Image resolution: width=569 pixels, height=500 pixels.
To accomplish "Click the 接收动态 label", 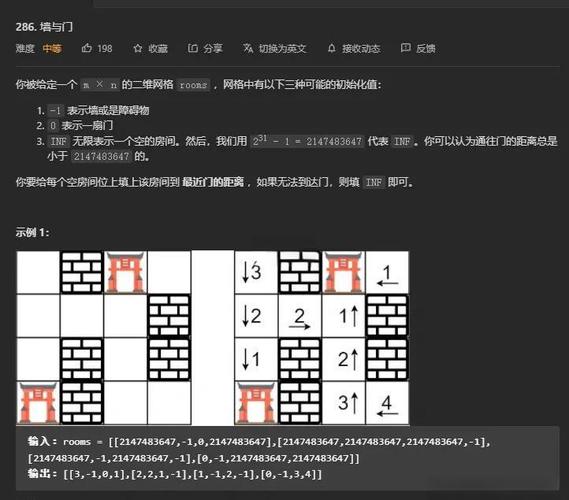I will pos(361,48).
